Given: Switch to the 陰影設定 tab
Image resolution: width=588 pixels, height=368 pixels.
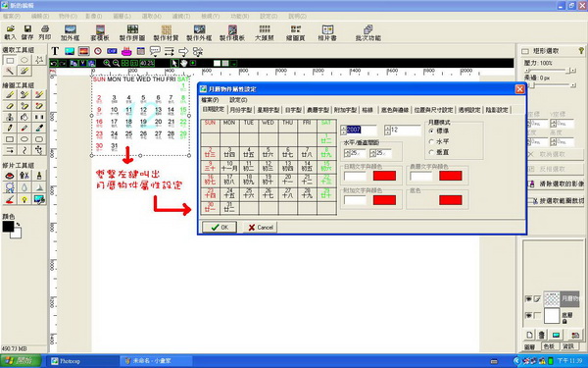Looking at the screenshot, I should [497, 110].
